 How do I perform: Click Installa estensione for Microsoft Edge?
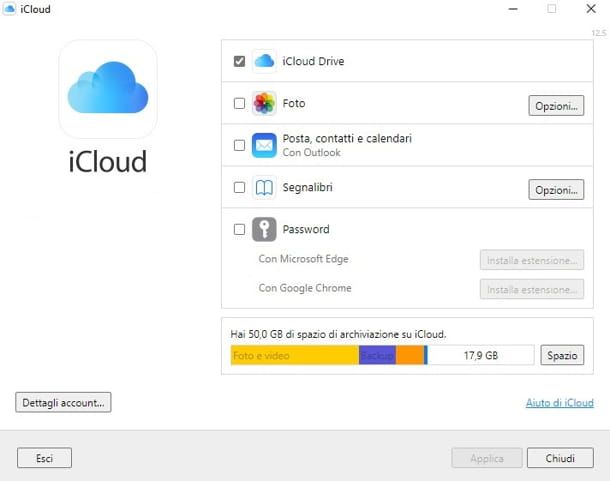[532, 260]
